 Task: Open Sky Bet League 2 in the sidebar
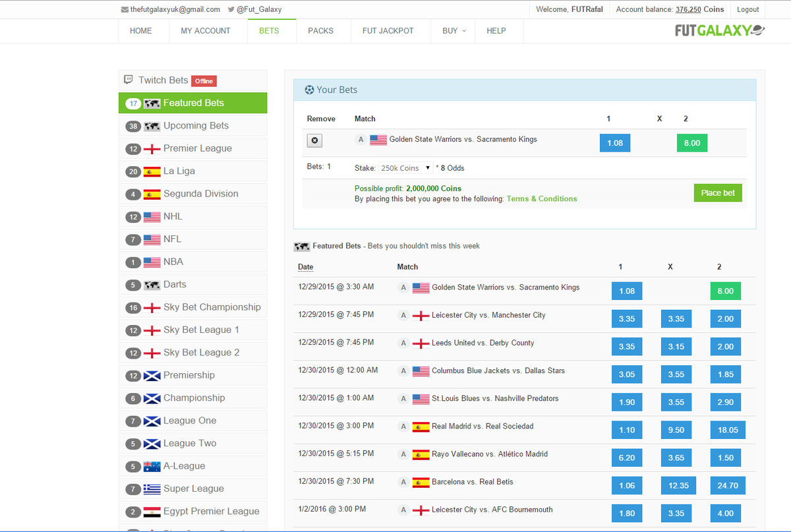click(x=192, y=353)
